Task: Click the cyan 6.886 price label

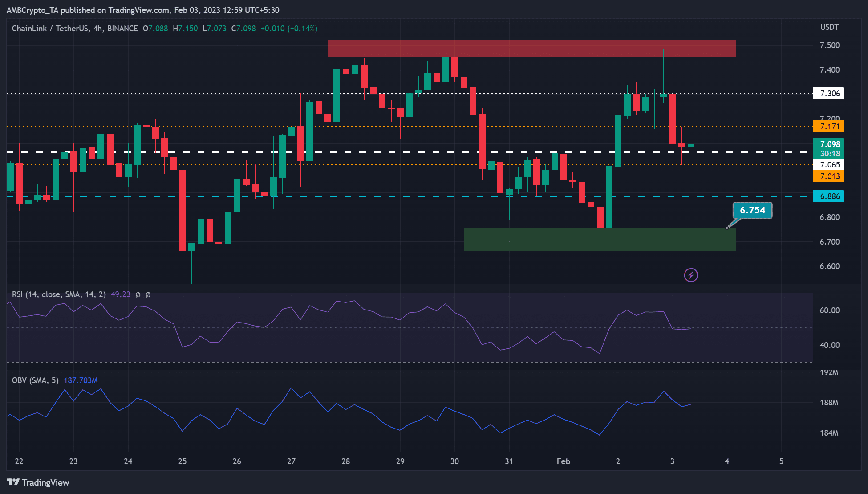Action: (x=828, y=196)
